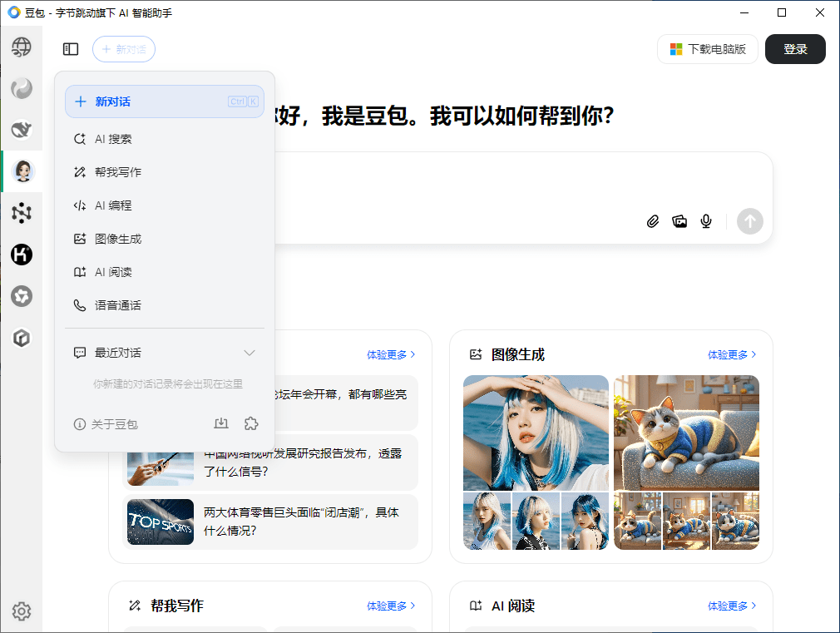Click the 登录 login button
The height and width of the screenshot is (633, 840).
pos(795,49)
